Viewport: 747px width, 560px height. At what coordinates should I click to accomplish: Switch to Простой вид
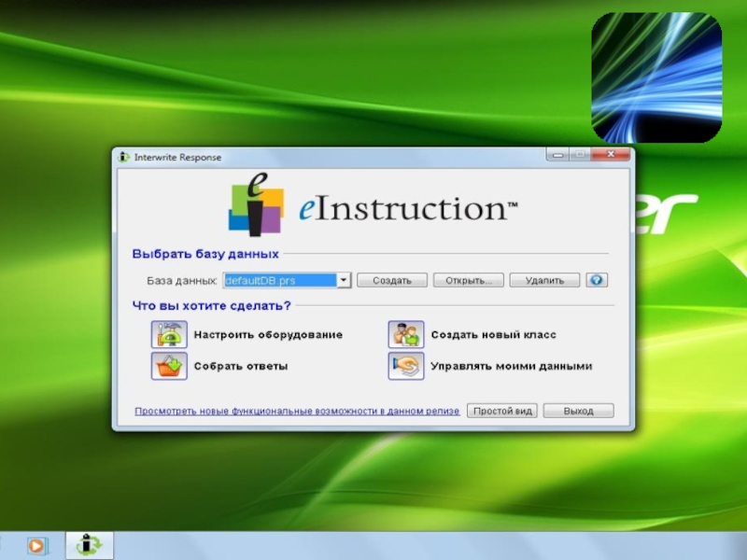pos(502,411)
